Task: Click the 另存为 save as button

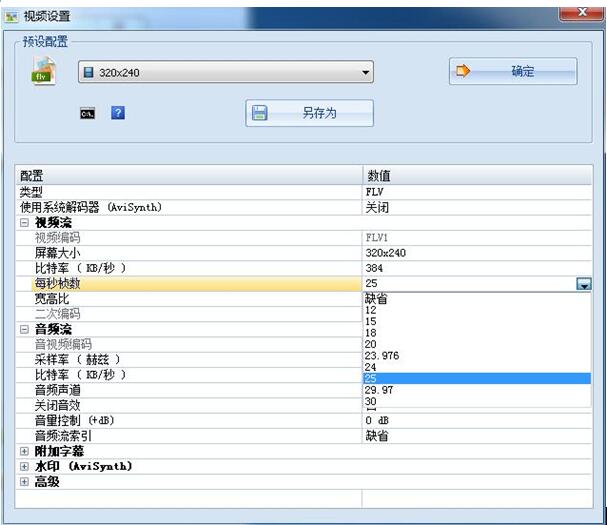Action: click(x=309, y=113)
